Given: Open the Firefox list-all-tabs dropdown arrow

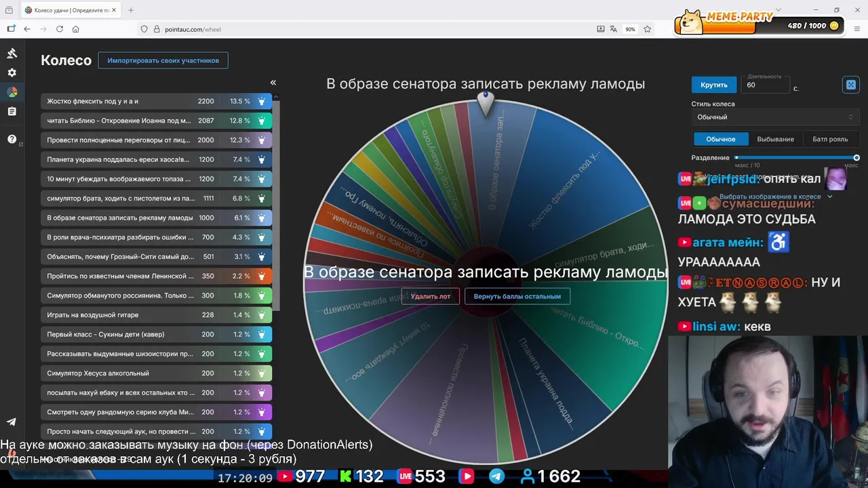Looking at the screenshot, I should [778, 10].
